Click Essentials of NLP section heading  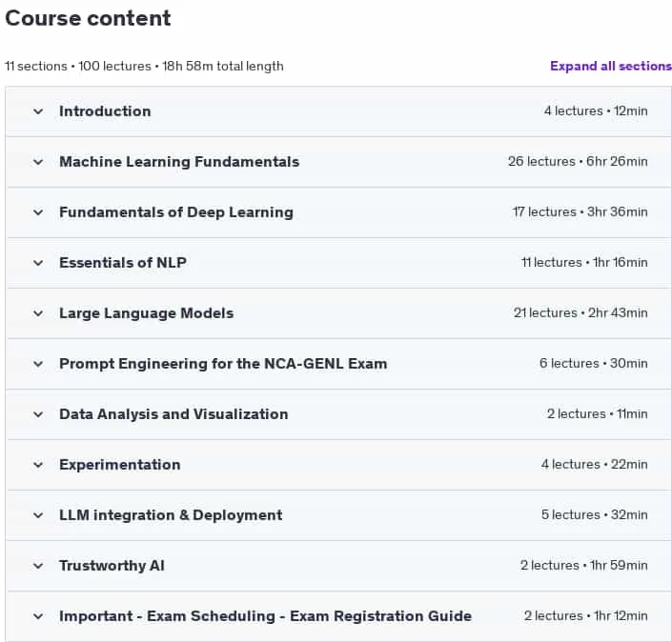point(123,263)
